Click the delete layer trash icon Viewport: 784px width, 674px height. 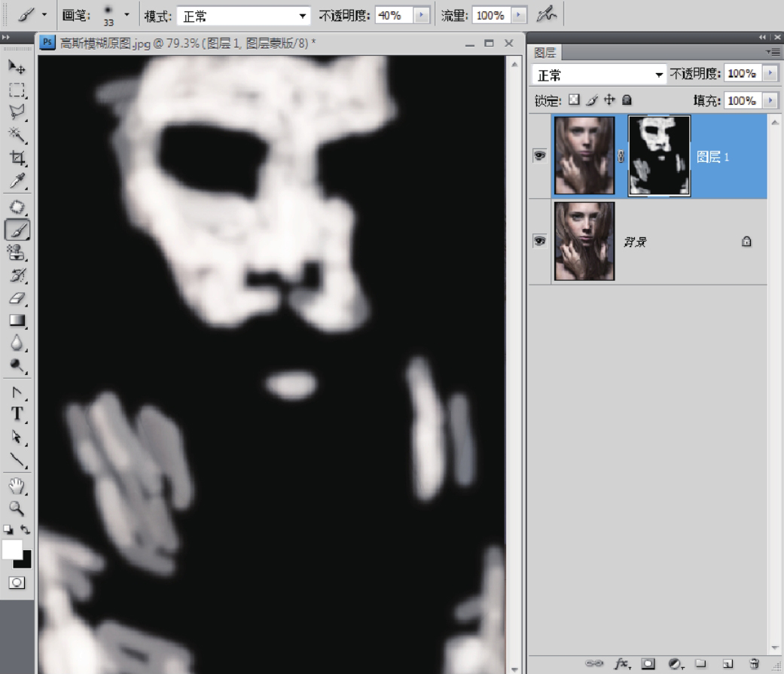click(754, 663)
